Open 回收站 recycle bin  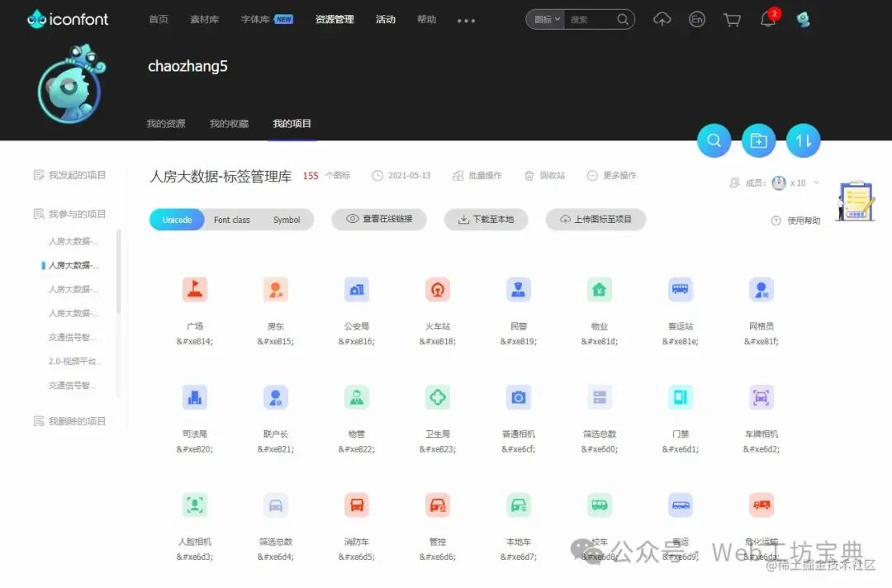[545, 175]
